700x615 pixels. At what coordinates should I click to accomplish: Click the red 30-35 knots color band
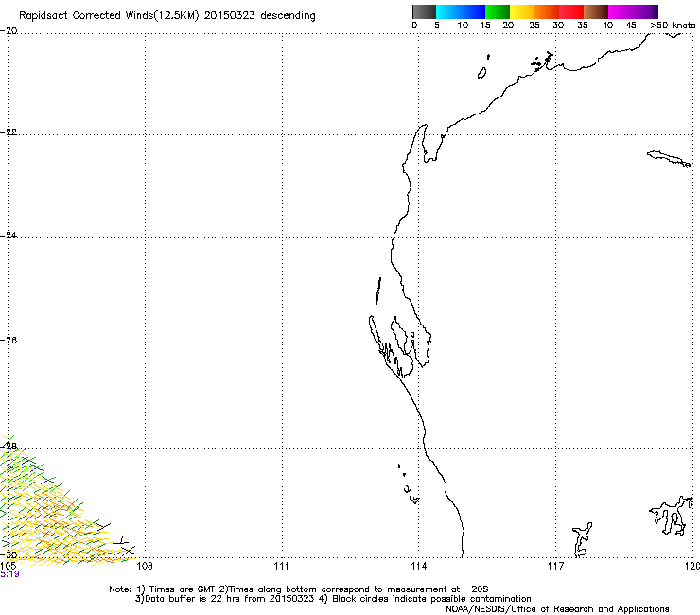[571, 11]
